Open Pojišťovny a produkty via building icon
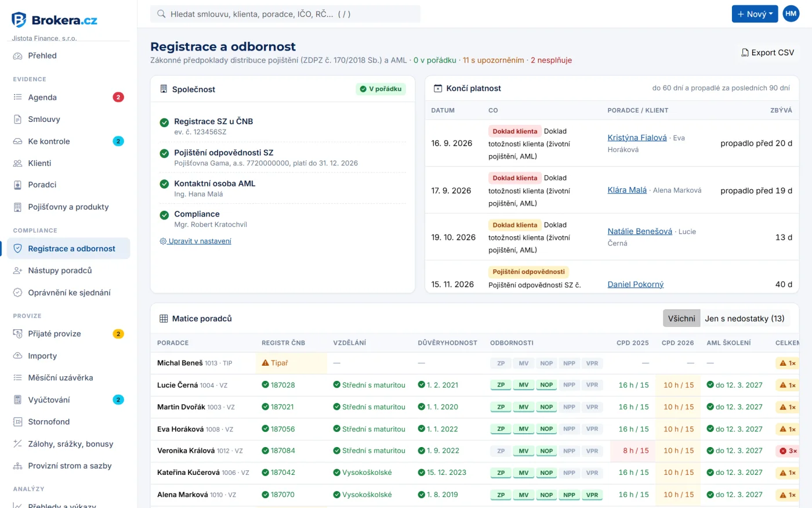Image resolution: width=812 pixels, height=508 pixels. 17,207
